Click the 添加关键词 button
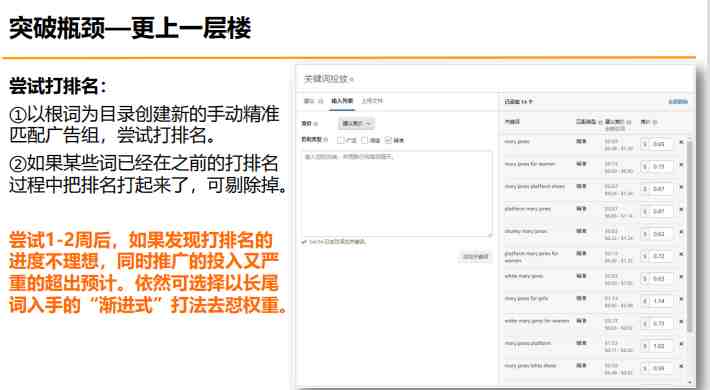The height and width of the screenshot is (390, 710). (475, 256)
